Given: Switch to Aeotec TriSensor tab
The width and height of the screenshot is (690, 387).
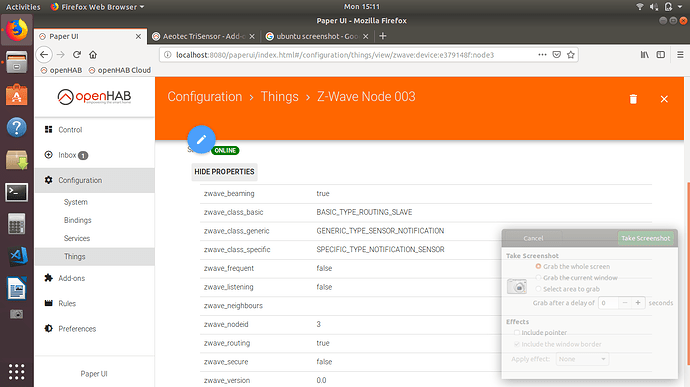Looking at the screenshot, I should pos(203,37).
